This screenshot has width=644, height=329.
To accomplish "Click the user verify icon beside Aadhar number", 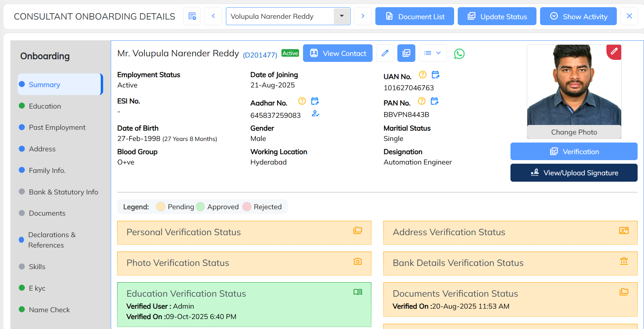I will (x=315, y=114).
